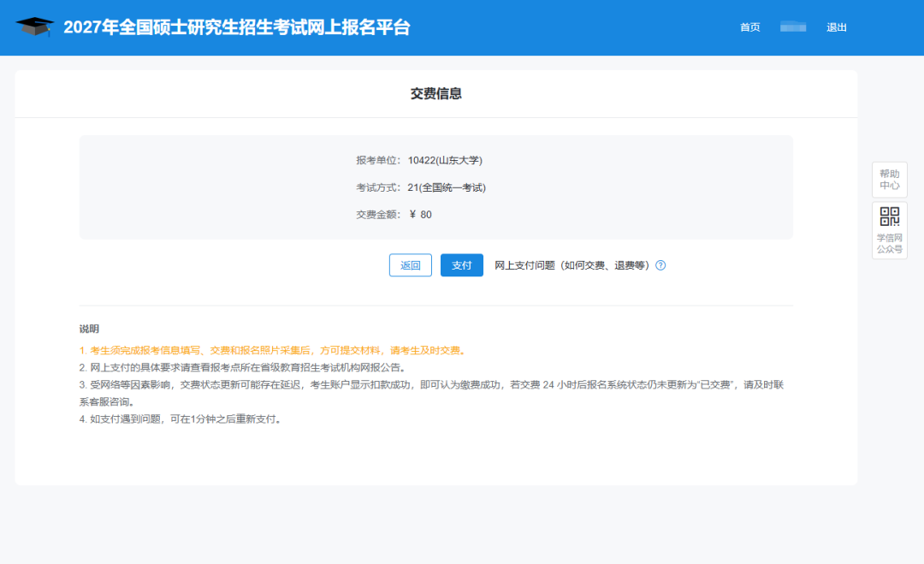This screenshot has width=924, height=564.
Task: Select the text 21(全国统一考试)
Action: [x=447, y=187]
